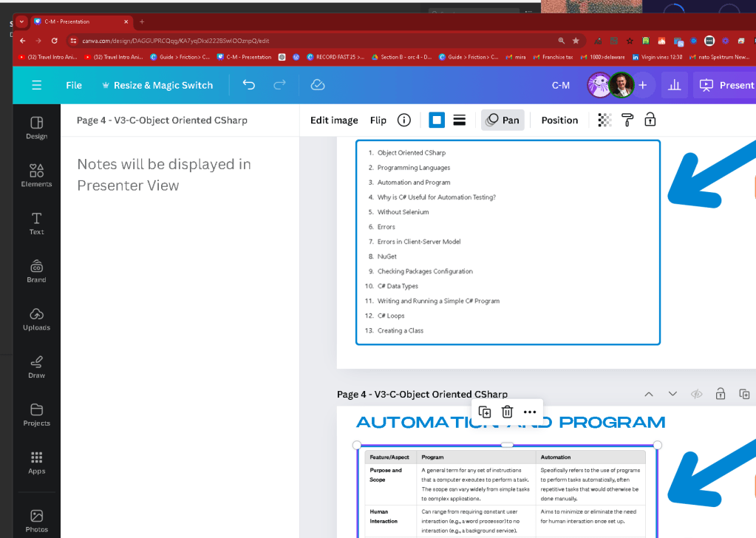Open the mira bookmark

(x=515, y=57)
